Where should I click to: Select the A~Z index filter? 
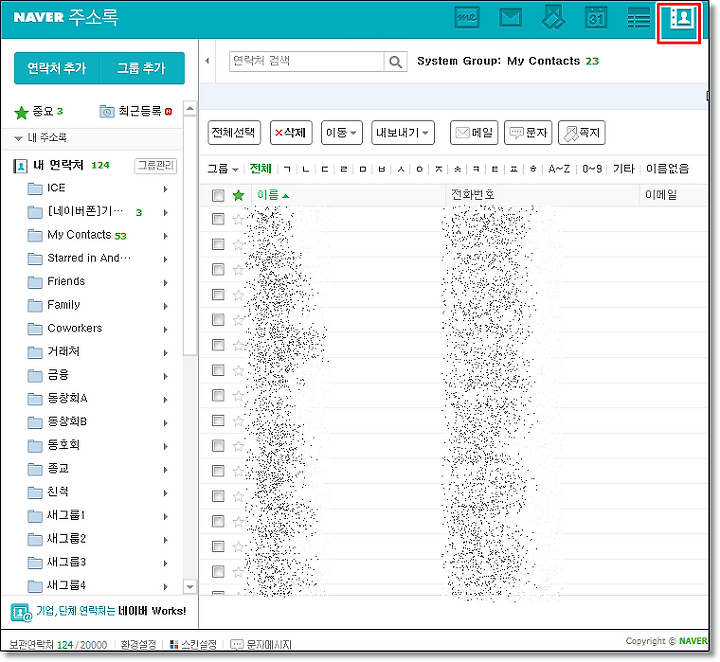pyautogui.click(x=559, y=169)
